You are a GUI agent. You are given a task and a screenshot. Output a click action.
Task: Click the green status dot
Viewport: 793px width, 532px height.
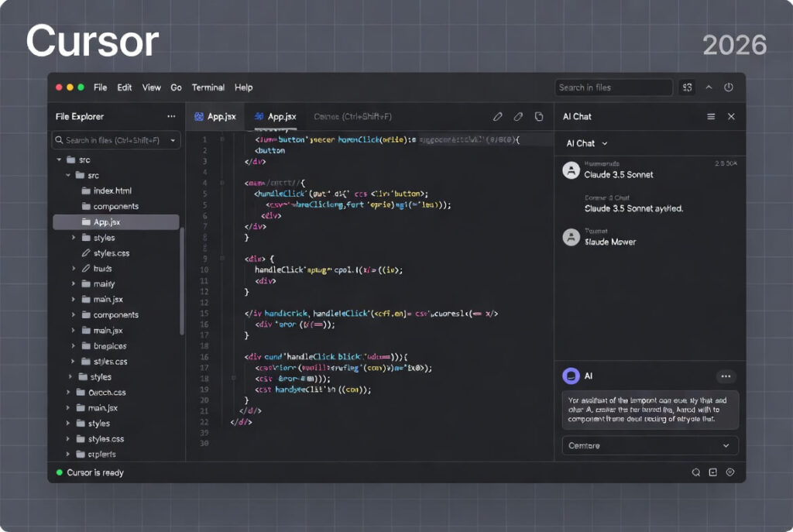(x=59, y=472)
